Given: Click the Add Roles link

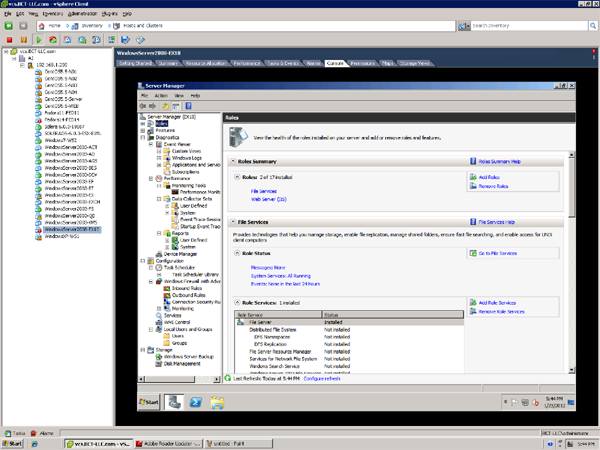Looking at the screenshot, I should pos(489,177).
